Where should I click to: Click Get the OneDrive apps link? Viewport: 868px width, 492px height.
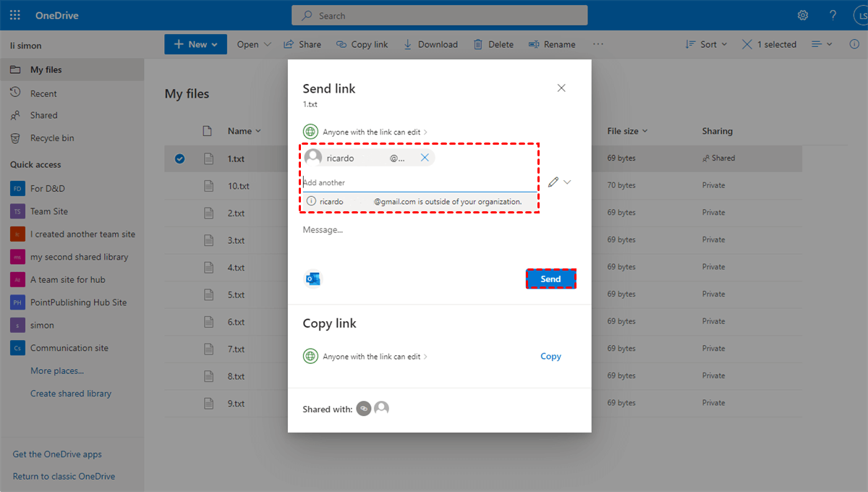tap(57, 454)
